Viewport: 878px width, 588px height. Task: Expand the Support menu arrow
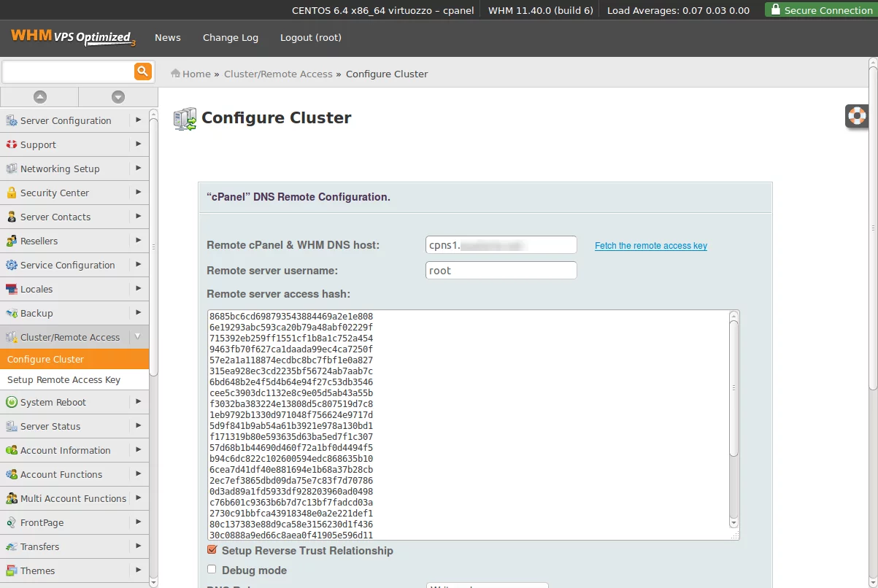click(138, 144)
